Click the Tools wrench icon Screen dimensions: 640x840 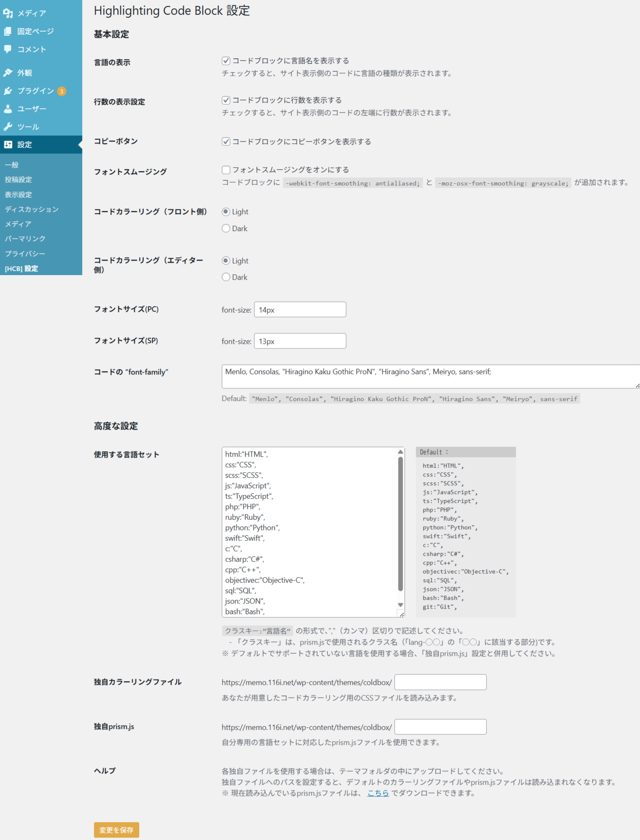click(8, 127)
